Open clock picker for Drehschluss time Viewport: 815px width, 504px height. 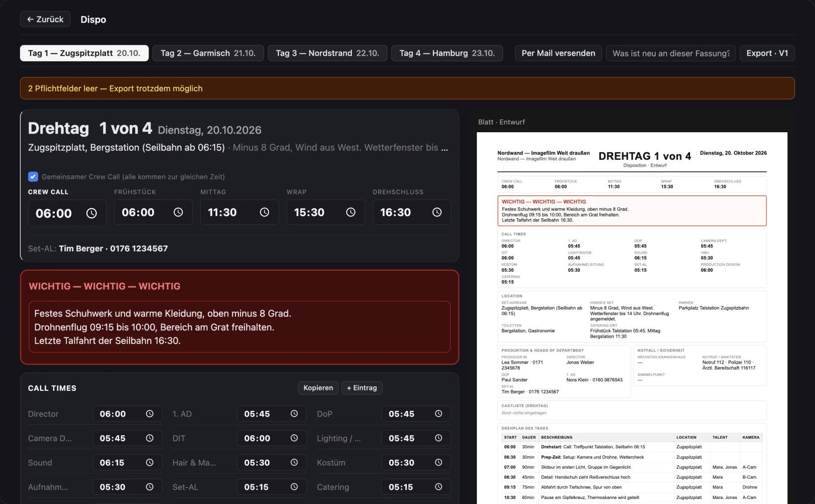pyautogui.click(x=437, y=212)
